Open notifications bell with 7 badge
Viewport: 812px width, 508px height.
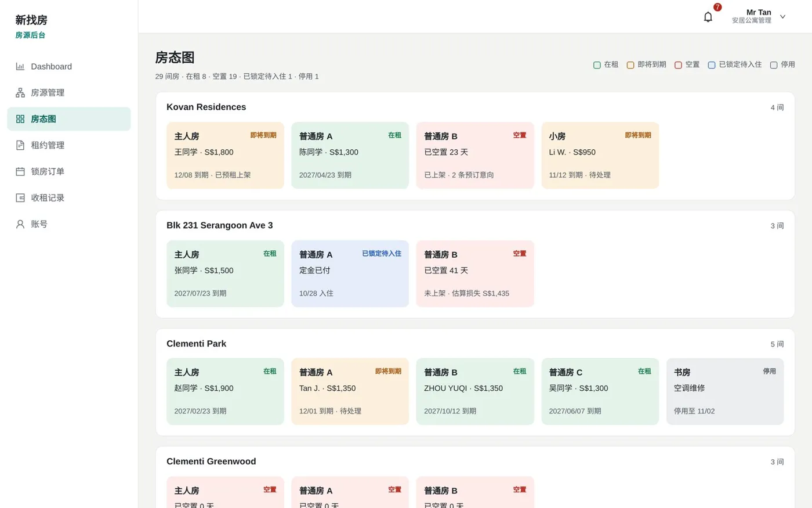(708, 17)
